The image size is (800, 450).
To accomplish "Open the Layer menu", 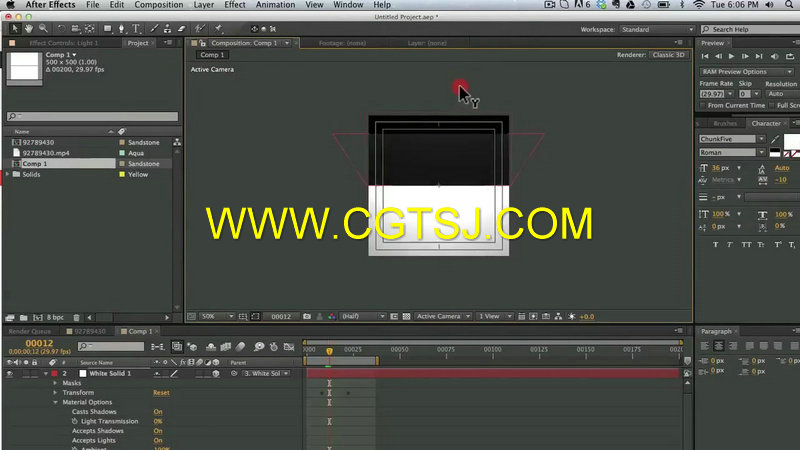I will (x=204, y=5).
